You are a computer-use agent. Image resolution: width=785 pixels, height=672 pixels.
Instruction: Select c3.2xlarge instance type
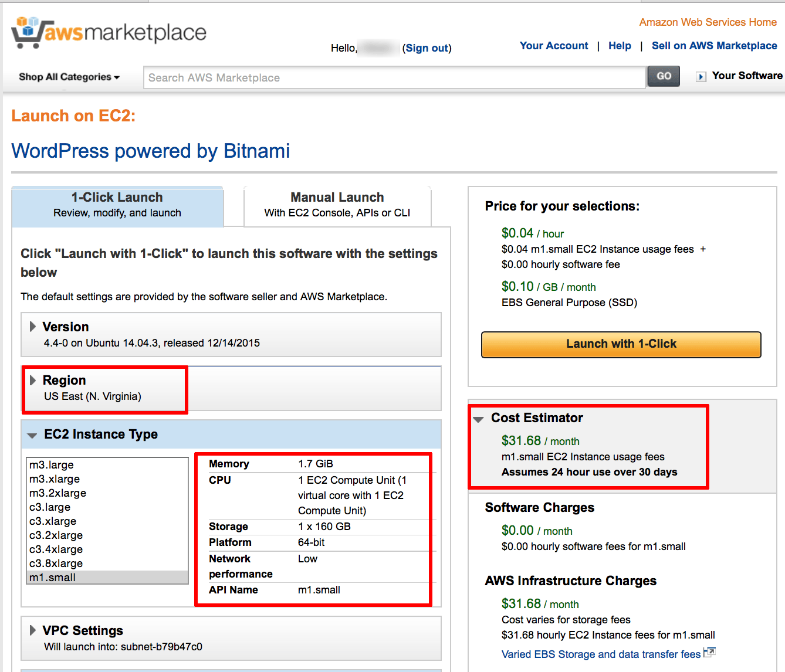pos(107,535)
